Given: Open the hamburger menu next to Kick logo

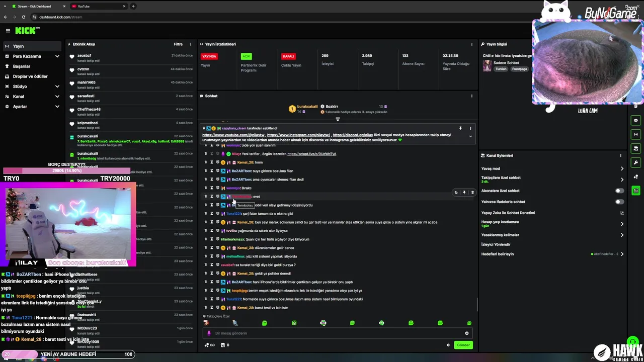Looking at the screenshot, I should click(x=8, y=31).
